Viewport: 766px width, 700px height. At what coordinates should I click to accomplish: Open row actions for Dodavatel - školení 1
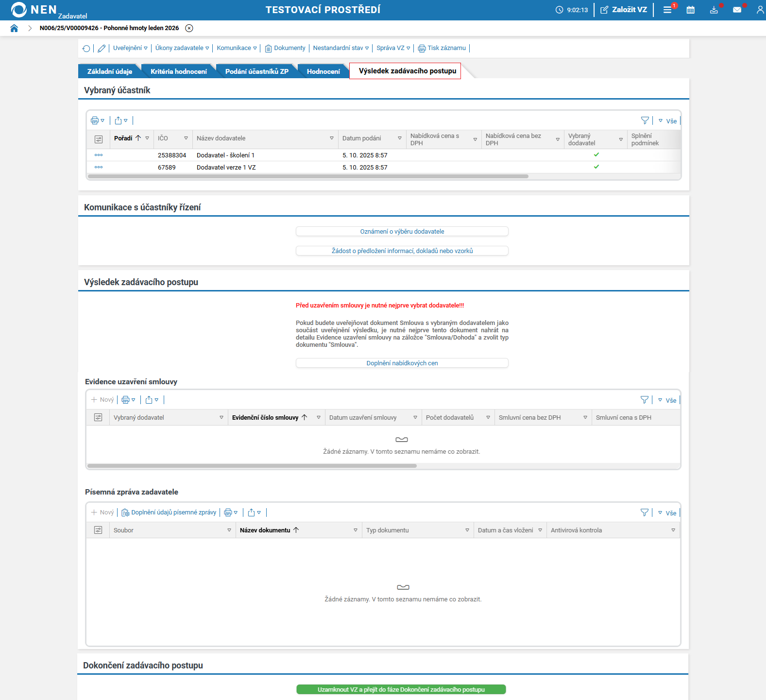[x=99, y=155]
